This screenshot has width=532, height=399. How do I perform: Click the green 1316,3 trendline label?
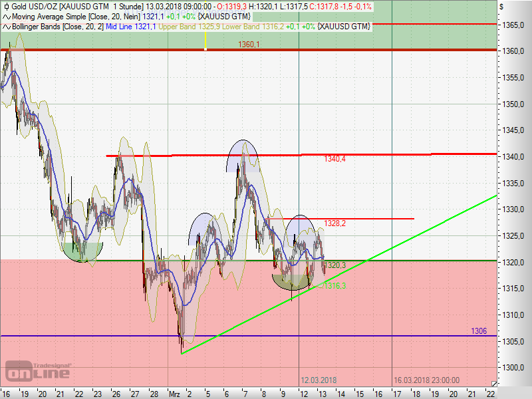[334, 286]
